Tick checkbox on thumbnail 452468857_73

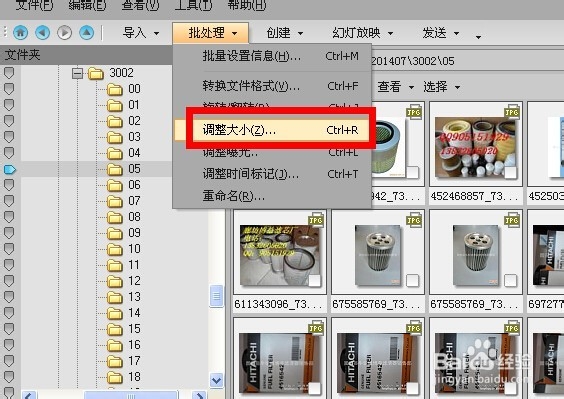[x=510, y=173]
